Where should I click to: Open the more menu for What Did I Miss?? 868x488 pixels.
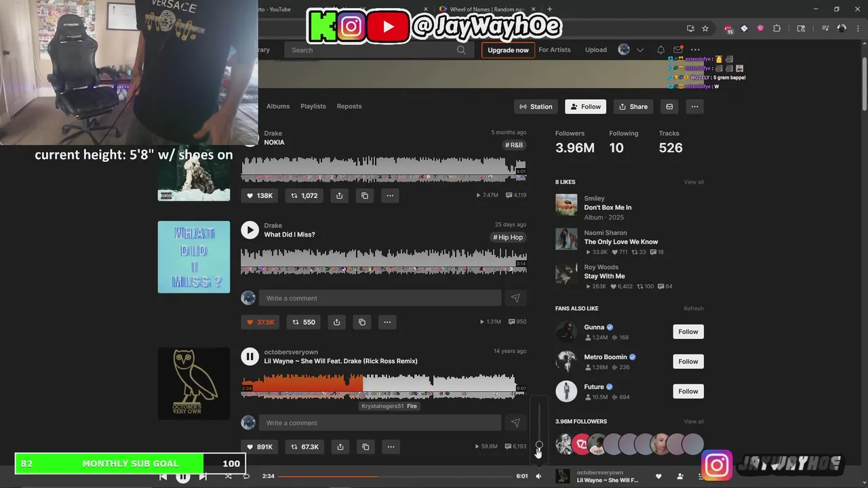point(387,322)
